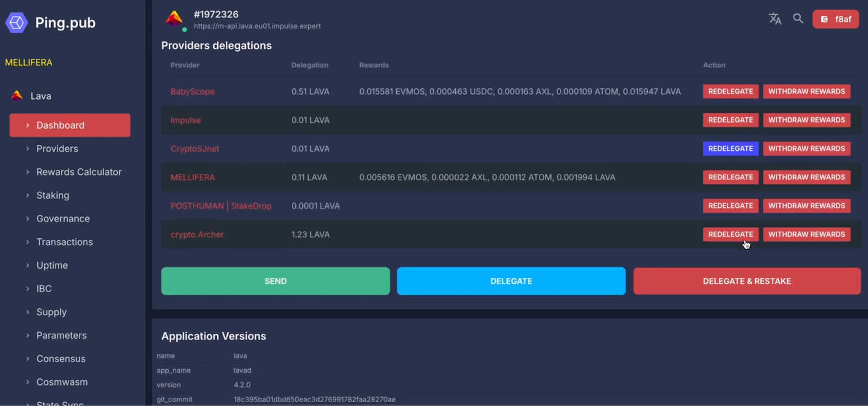868x406 pixels.
Task: Open the MELLIFERA provider link in the table
Action: click(193, 177)
